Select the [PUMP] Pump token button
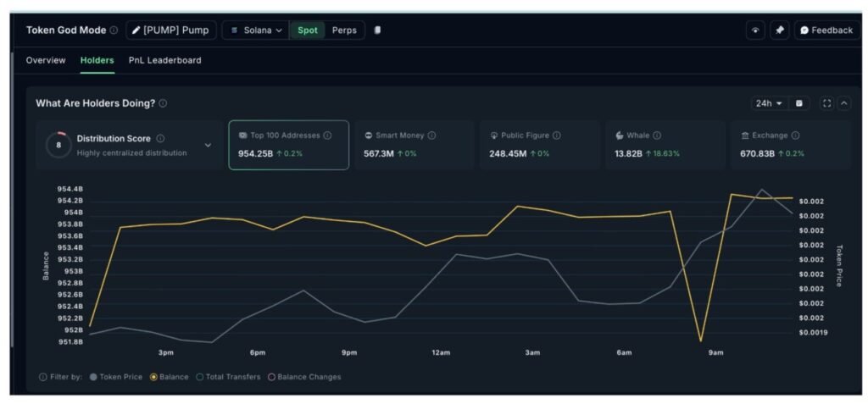The height and width of the screenshot is (404, 868). pos(171,30)
